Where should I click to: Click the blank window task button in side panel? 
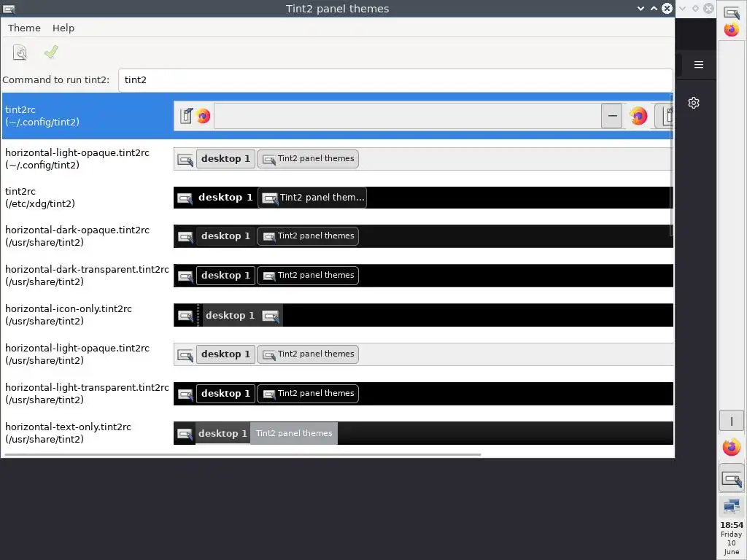pyautogui.click(x=732, y=421)
